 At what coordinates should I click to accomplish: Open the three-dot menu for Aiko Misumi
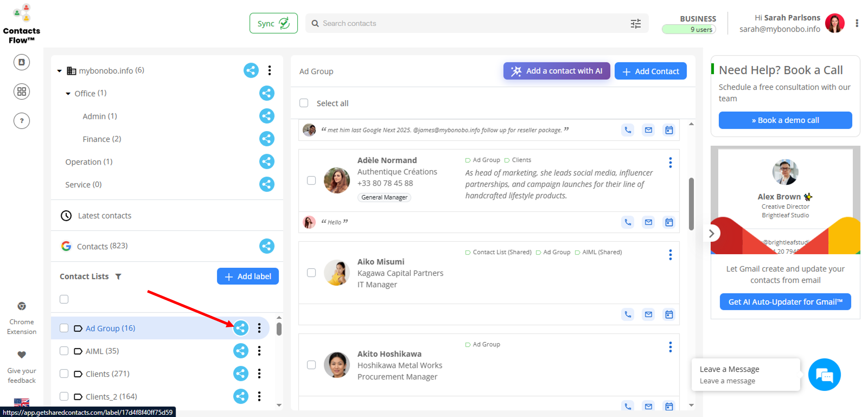[x=670, y=255]
